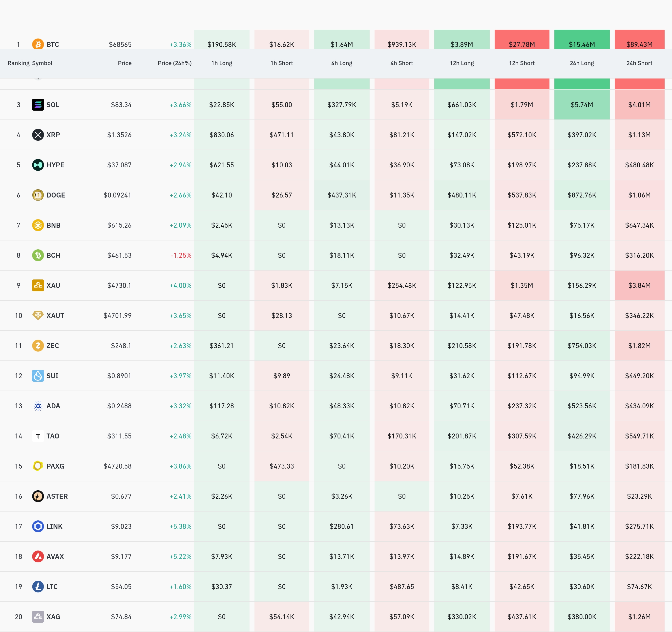The width and height of the screenshot is (672, 632).
Task: Open the ZEC symbol link
Action: pos(53,346)
